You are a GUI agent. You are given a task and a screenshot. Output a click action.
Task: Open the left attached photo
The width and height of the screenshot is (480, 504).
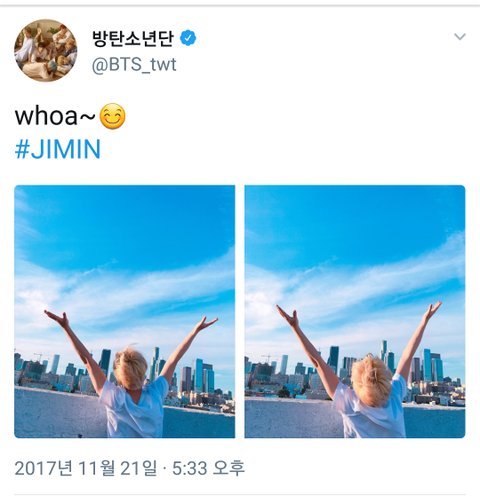point(124,311)
